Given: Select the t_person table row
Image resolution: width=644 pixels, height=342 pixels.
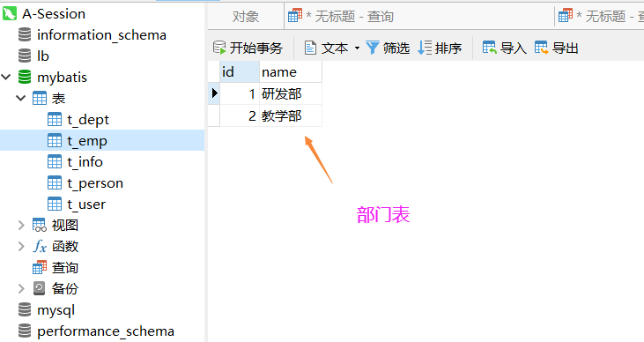Looking at the screenshot, I should 102,183.
